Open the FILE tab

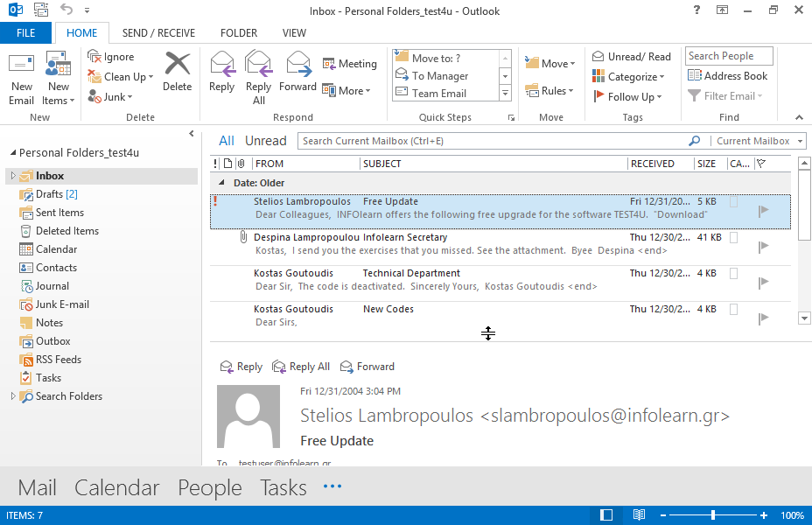[x=26, y=33]
